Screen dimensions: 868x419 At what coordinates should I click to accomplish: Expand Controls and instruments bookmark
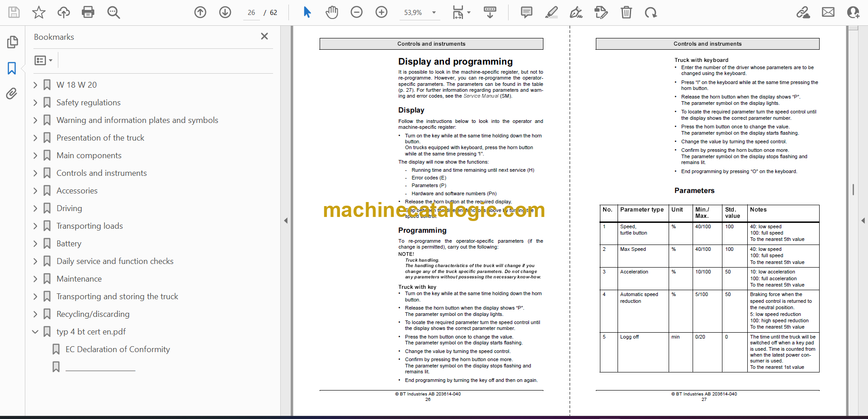[35, 173]
